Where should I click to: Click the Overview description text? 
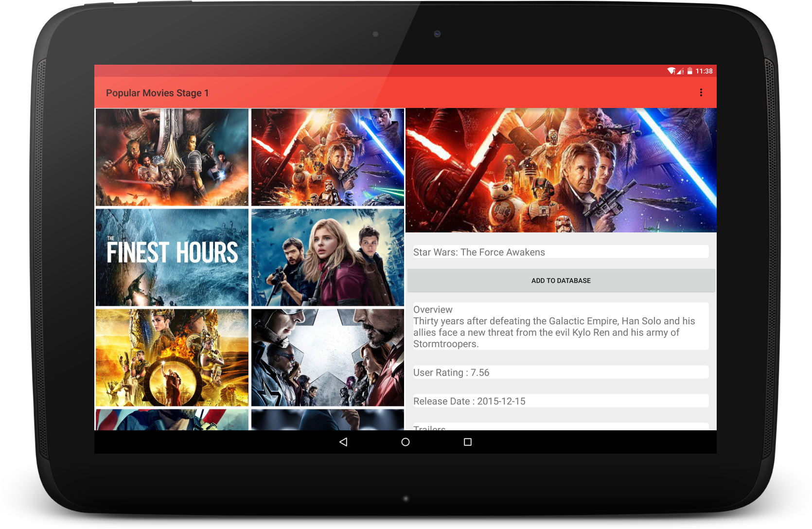pos(561,326)
